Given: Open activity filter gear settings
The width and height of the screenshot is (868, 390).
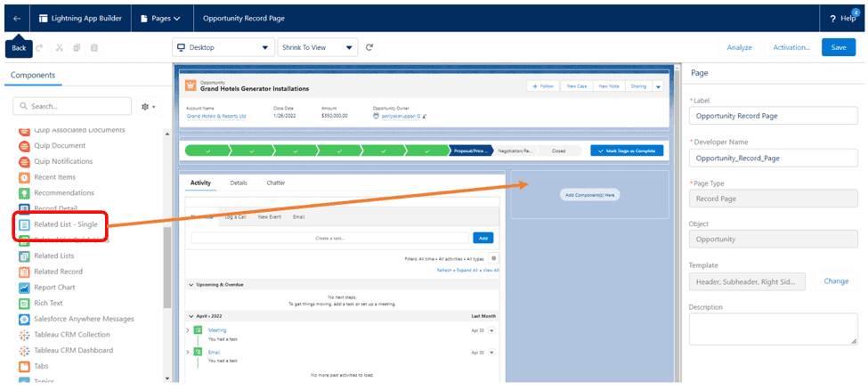Looking at the screenshot, I should pyautogui.click(x=494, y=258).
